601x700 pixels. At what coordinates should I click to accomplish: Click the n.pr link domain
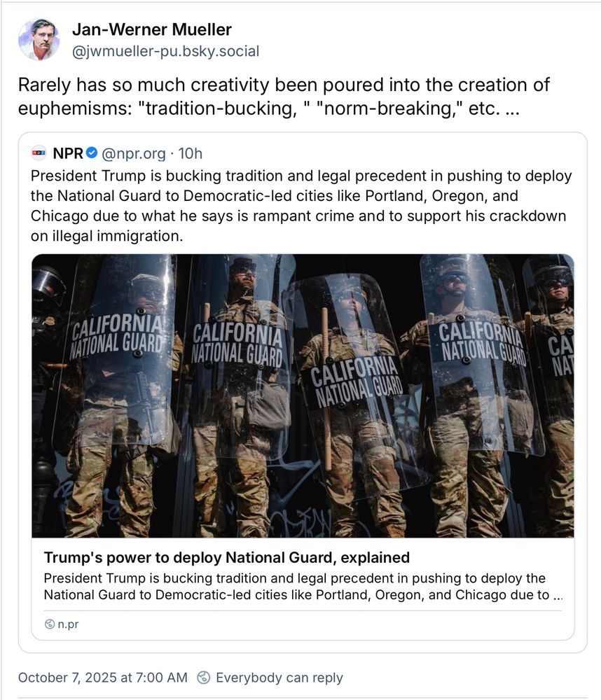(69, 624)
